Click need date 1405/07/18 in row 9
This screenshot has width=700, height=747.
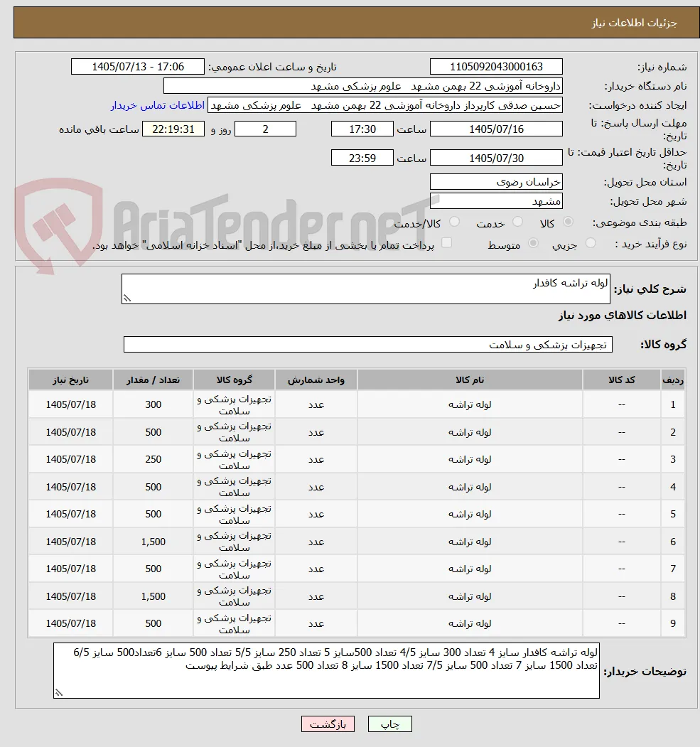point(70,623)
